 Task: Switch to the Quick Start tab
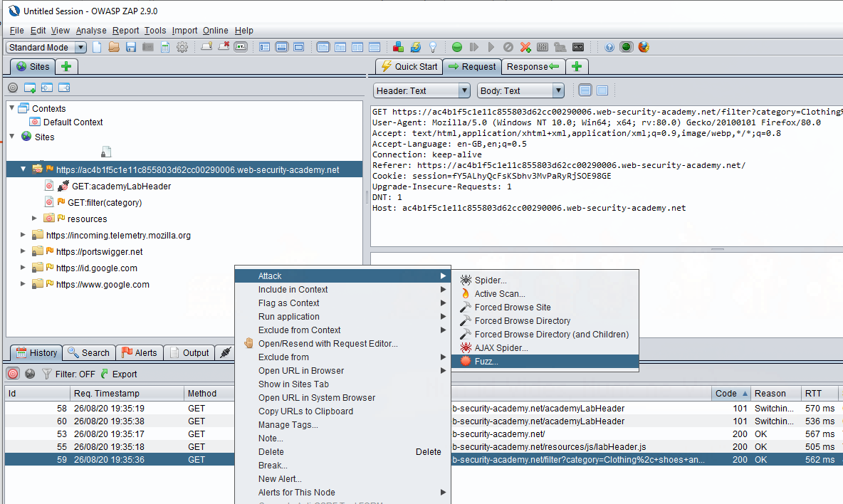click(409, 67)
